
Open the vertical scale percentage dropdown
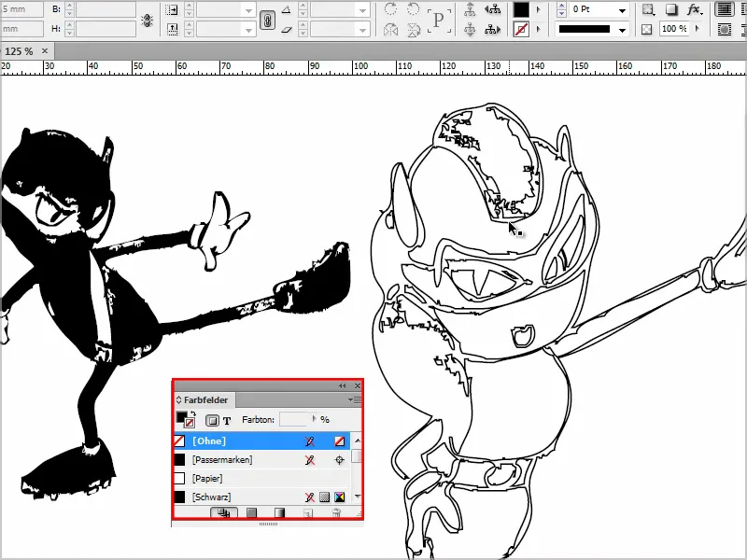pos(248,30)
